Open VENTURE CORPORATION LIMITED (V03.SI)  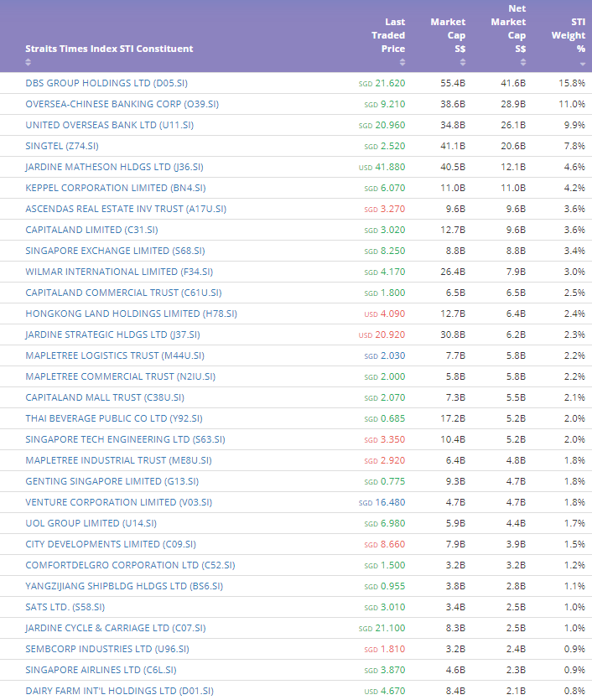(119, 503)
